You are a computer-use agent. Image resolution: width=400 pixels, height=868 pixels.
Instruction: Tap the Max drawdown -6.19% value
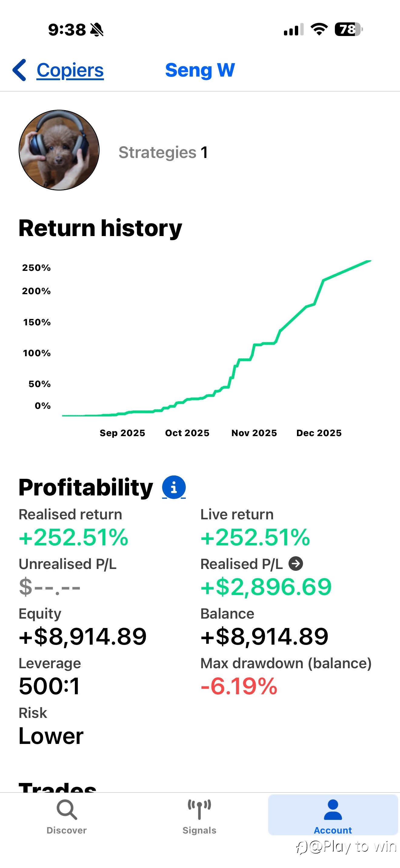click(239, 686)
